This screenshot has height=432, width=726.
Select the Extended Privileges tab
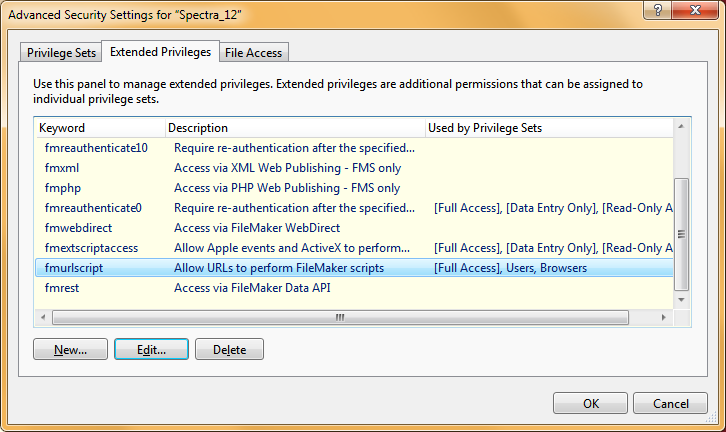pos(160,52)
